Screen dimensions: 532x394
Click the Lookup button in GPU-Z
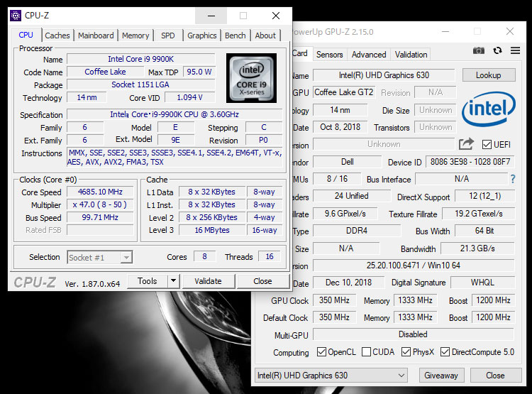click(x=489, y=75)
